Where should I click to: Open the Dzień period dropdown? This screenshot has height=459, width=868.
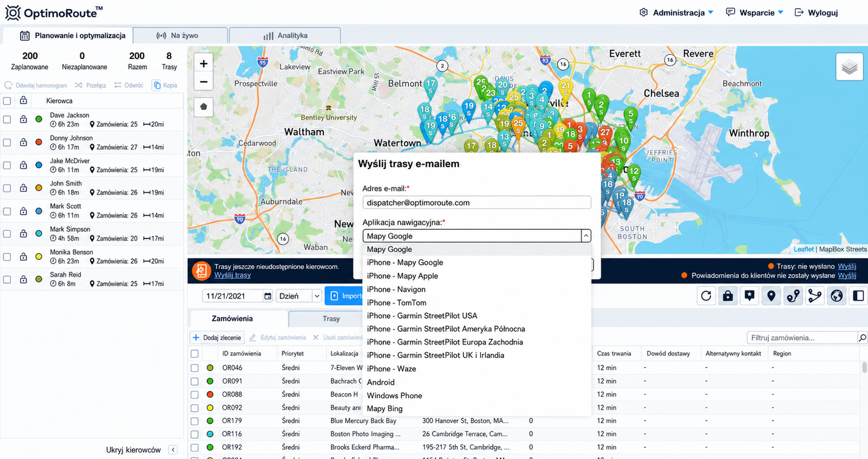(299, 296)
